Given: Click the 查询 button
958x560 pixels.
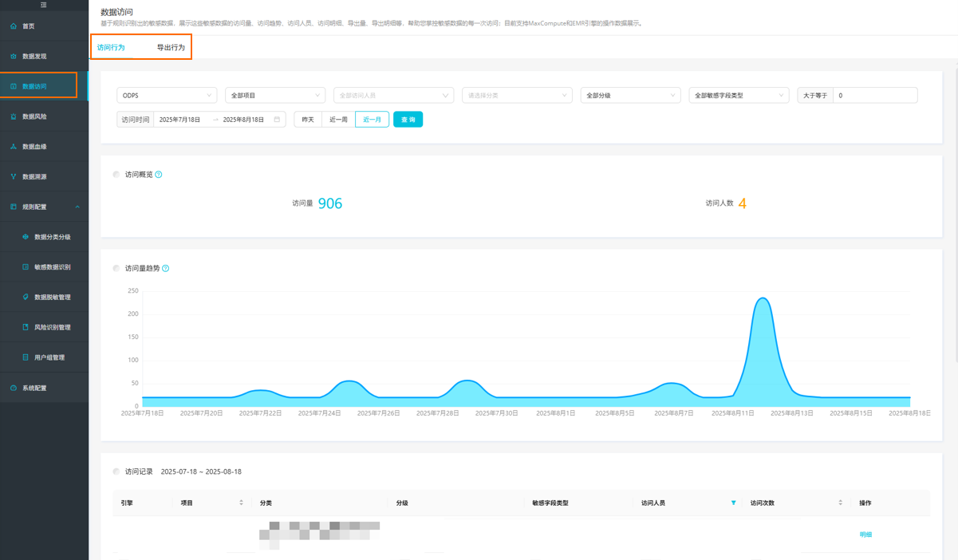Looking at the screenshot, I should [x=408, y=120].
